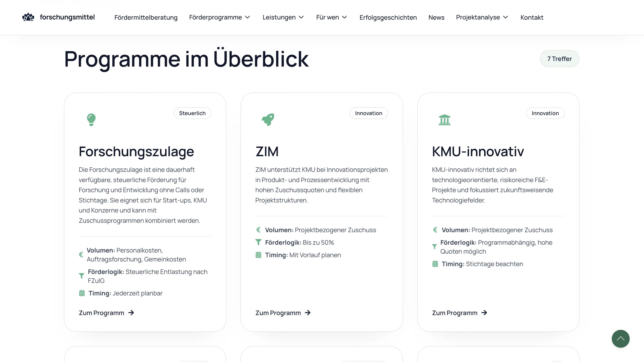Click the Kontakt navigation link
Image resolution: width=644 pixels, height=362 pixels.
(532, 17)
